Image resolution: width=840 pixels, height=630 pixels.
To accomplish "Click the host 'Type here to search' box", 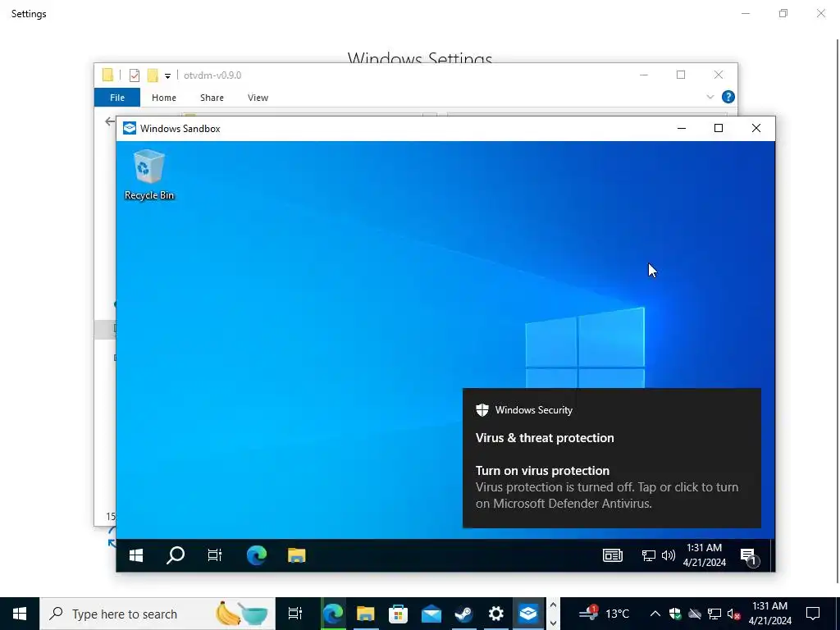I will [x=157, y=614].
